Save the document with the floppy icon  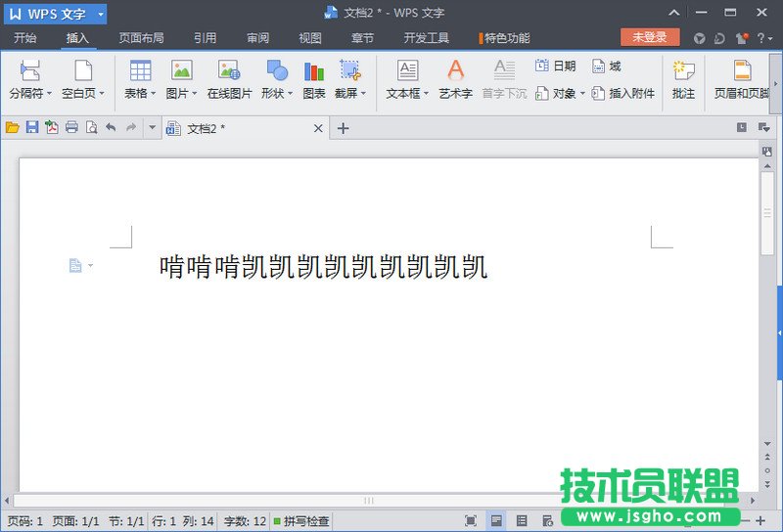32,128
